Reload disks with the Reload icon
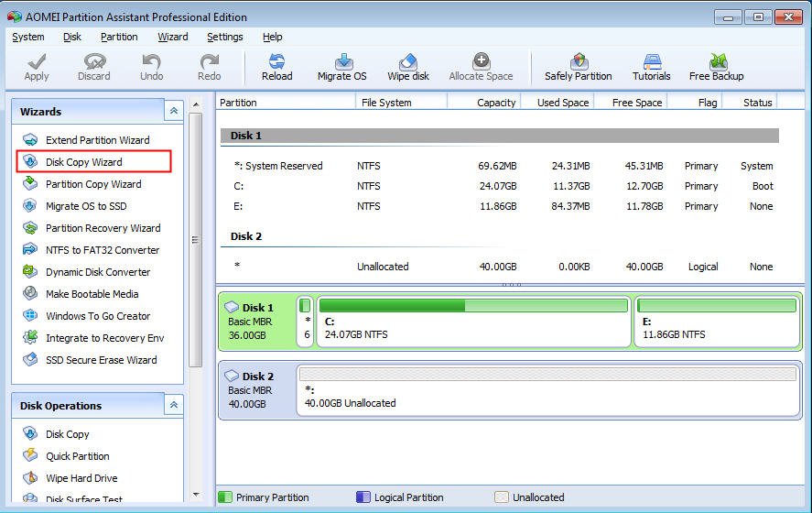Screen dimensions: 812x513 pos(277,68)
